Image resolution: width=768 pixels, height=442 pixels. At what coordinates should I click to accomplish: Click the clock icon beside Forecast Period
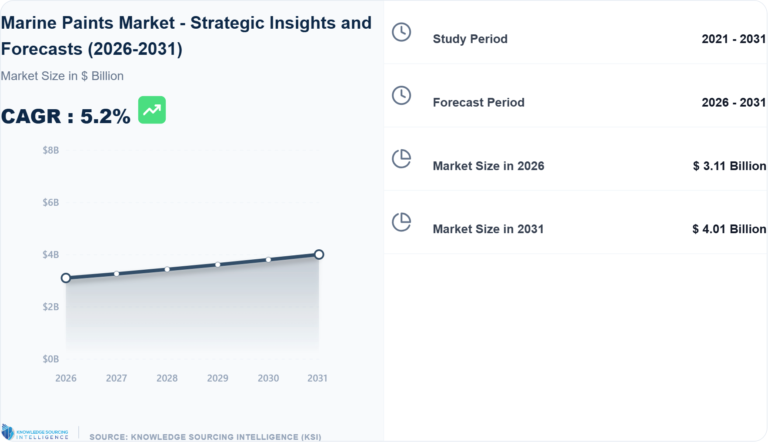(x=401, y=95)
